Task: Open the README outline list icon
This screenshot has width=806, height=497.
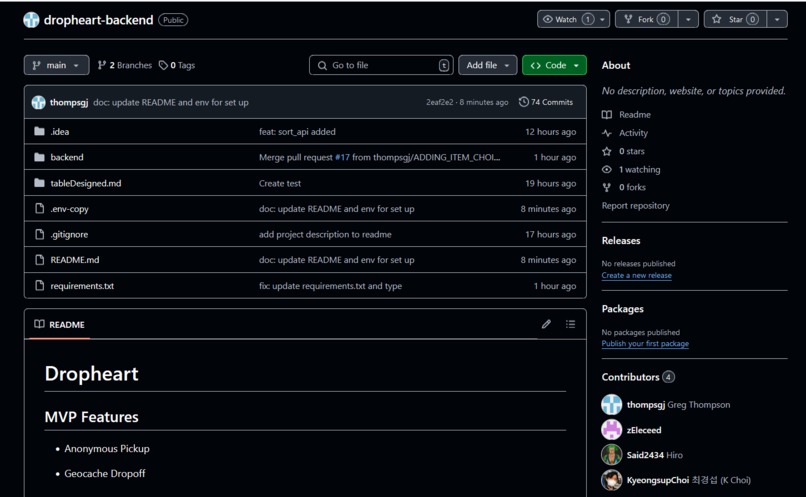Action: pyautogui.click(x=570, y=324)
